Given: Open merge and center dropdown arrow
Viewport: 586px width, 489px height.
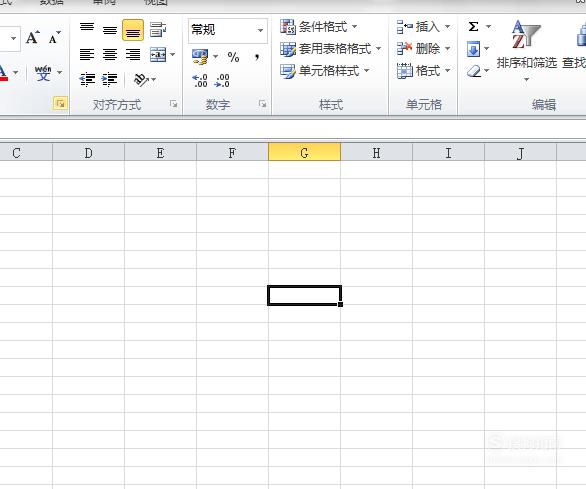Looking at the screenshot, I should coord(172,55).
